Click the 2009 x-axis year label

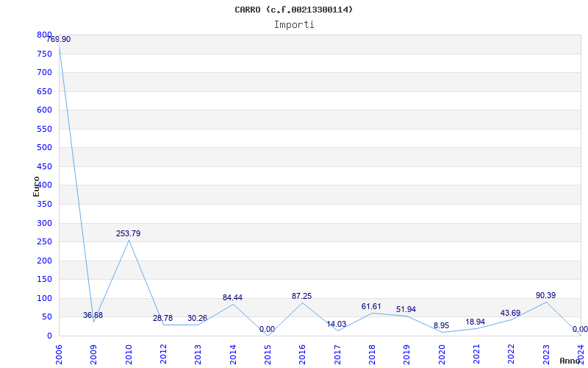pyautogui.click(x=94, y=355)
